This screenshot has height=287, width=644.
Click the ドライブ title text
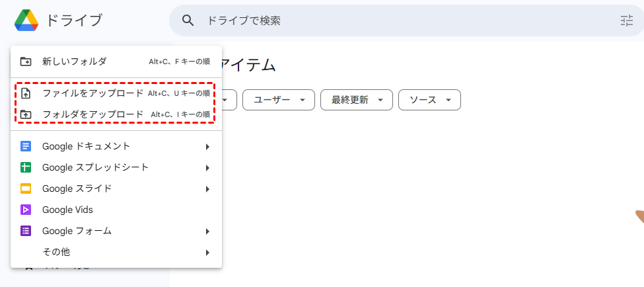pyautogui.click(x=74, y=20)
